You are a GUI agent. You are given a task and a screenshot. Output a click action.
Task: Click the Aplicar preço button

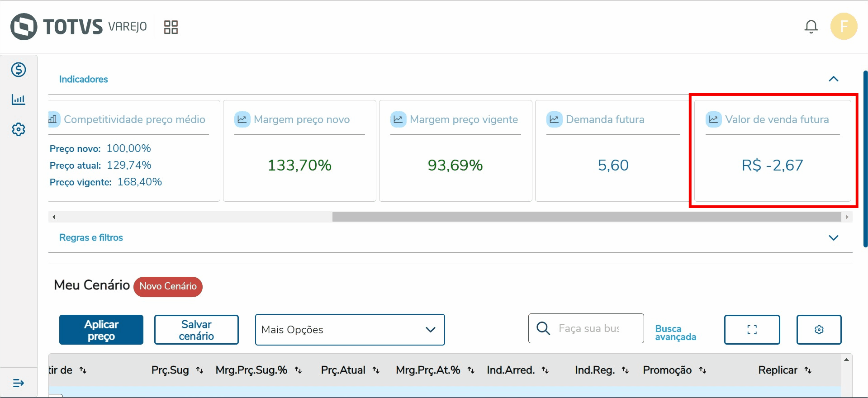tap(101, 330)
